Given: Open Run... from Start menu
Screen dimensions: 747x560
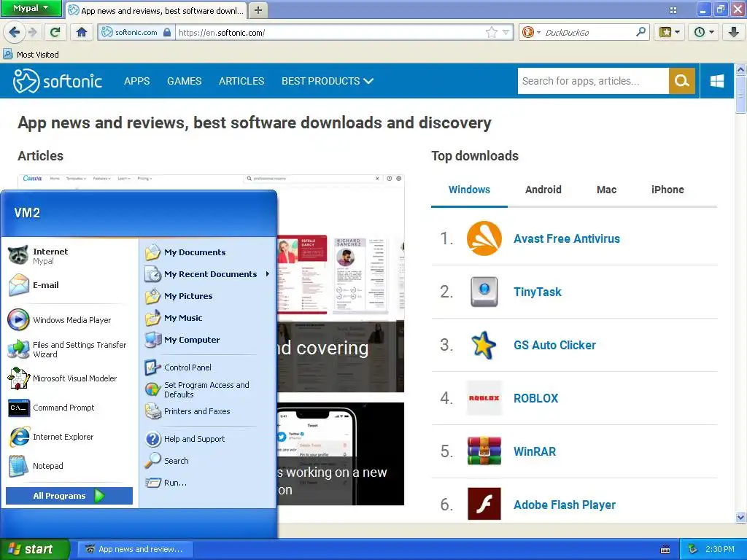Looking at the screenshot, I should coord(175,483).
